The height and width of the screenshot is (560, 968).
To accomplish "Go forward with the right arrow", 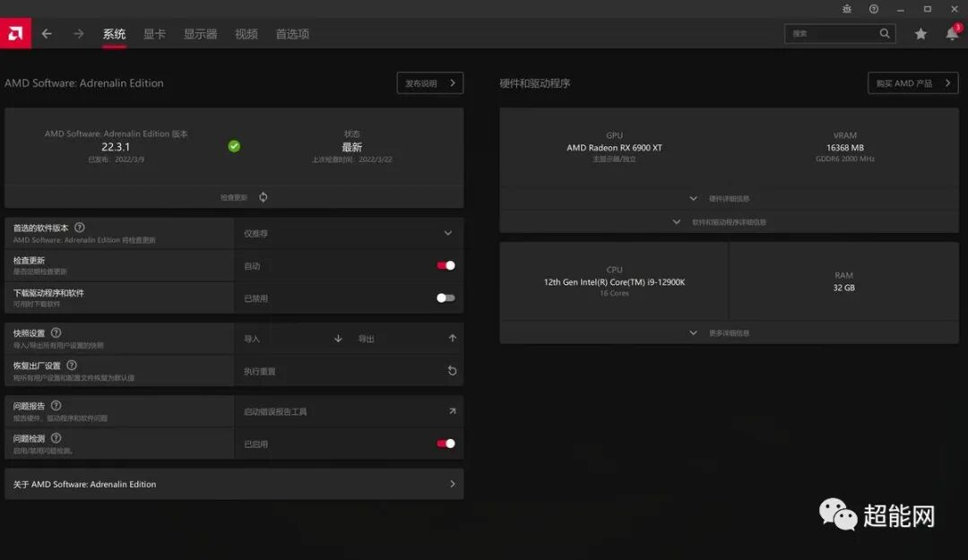I will (x=78, y=33).
